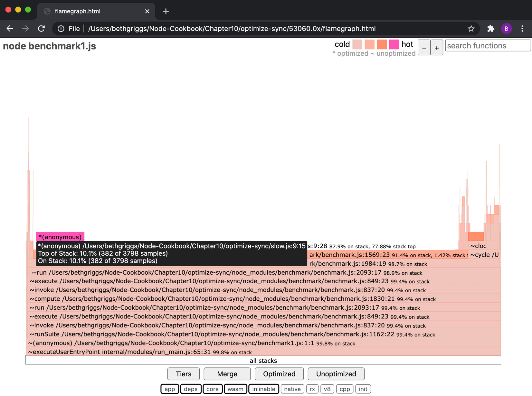Click the zoom out minus icon

tap(424, 47)
